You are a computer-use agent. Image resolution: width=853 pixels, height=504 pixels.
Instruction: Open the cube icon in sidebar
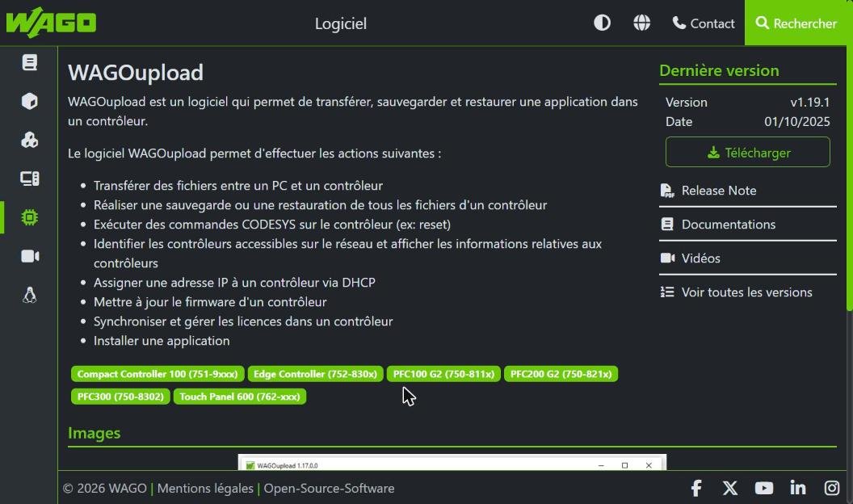[x=29, y=101]
